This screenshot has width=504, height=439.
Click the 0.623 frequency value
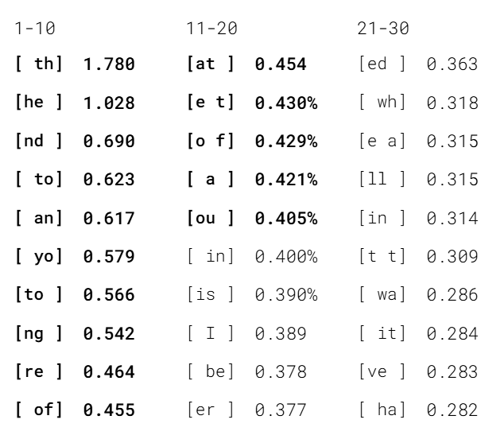(109, 180)
